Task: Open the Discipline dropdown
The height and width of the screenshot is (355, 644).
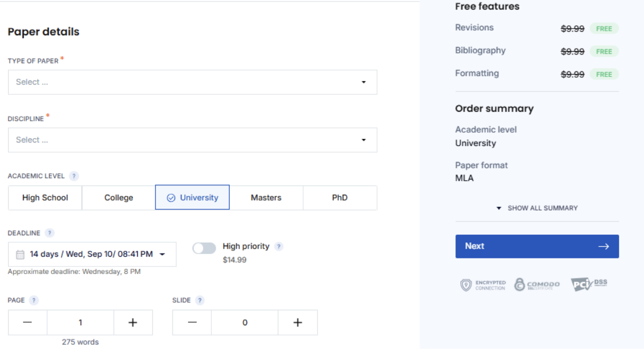Action: point(192,140)
